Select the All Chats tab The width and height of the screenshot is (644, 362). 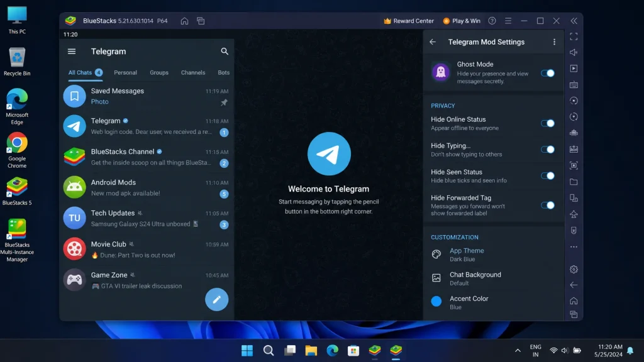[85, 73]
